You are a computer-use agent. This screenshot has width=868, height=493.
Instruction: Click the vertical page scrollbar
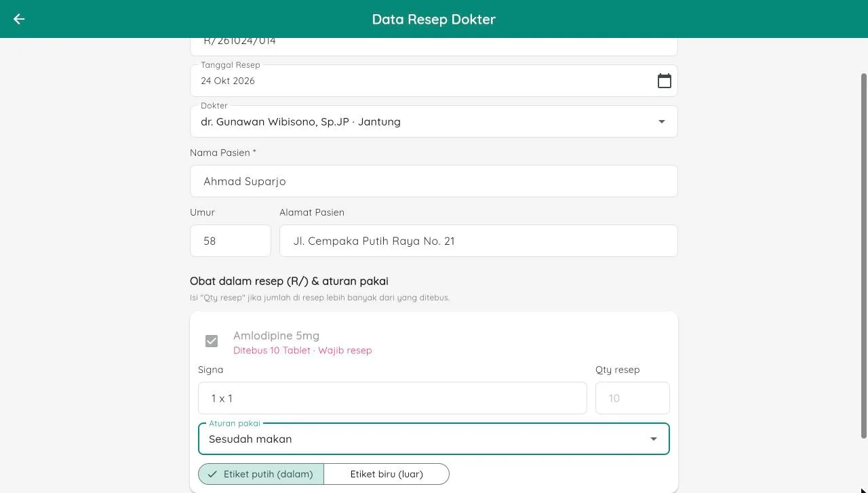pyautogui.click(x=864, y=256)
